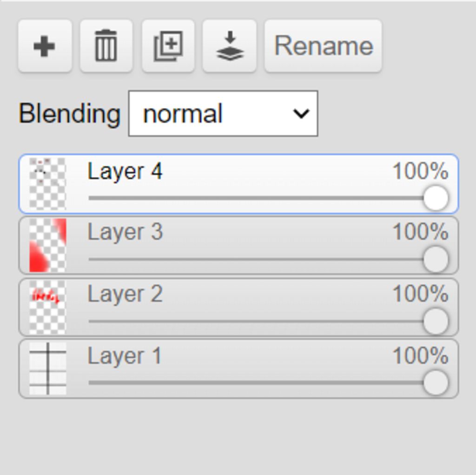Image resolution: width=476 pixels, height=475 pixels.
Task: Duplicate the layer with copy-plus icon
Action: point(168,46)
